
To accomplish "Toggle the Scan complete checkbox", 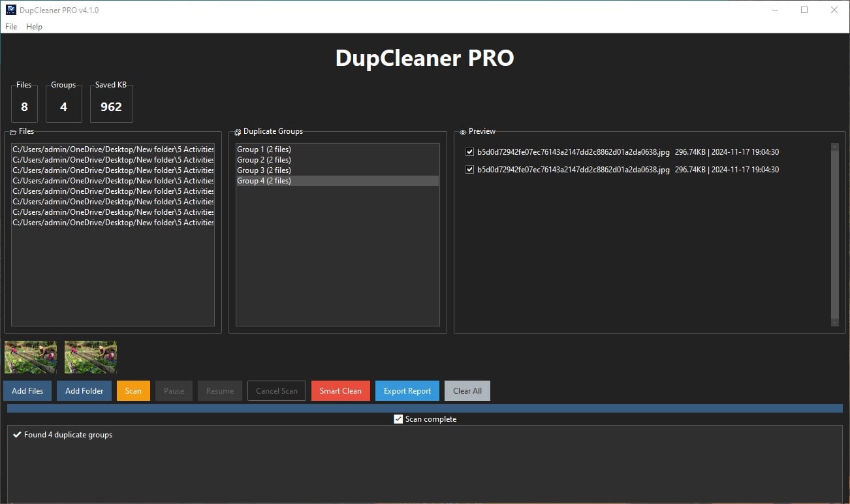I will [x=398, y=418].
